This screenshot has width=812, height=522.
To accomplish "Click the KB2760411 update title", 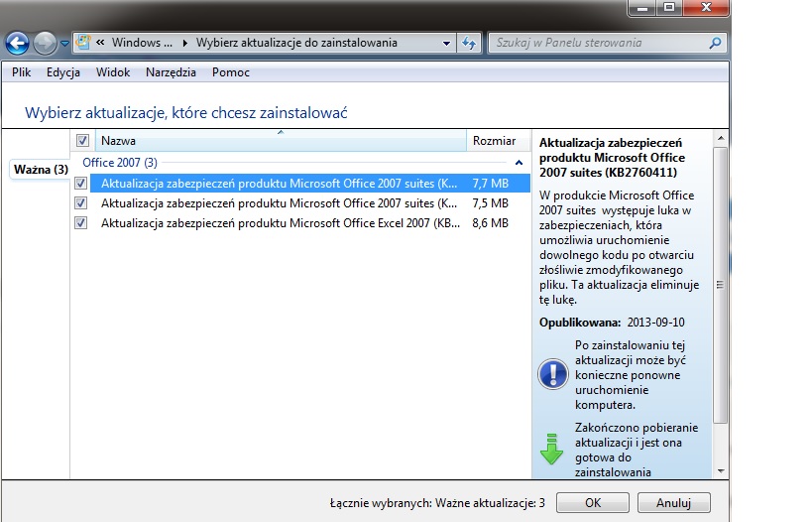I will coord(612,158).
